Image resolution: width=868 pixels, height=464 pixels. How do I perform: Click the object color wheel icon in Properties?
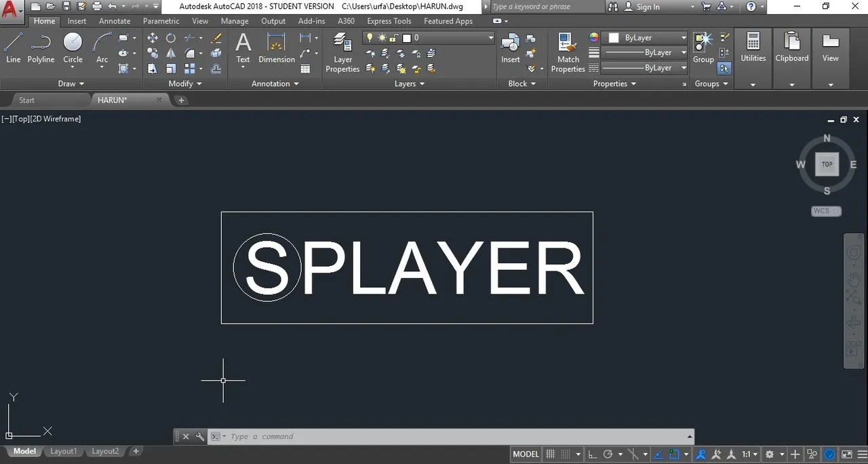594,38
